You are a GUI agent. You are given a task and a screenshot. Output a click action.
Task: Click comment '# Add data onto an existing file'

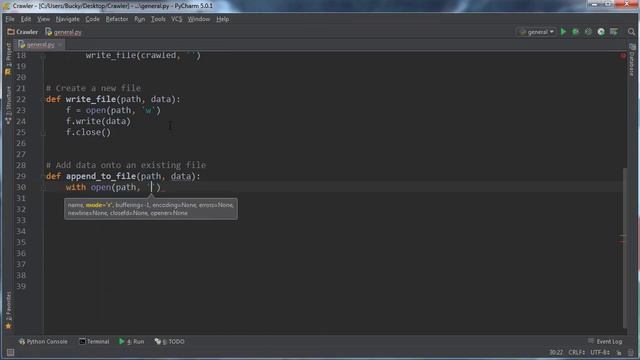(x=126, y=165)
